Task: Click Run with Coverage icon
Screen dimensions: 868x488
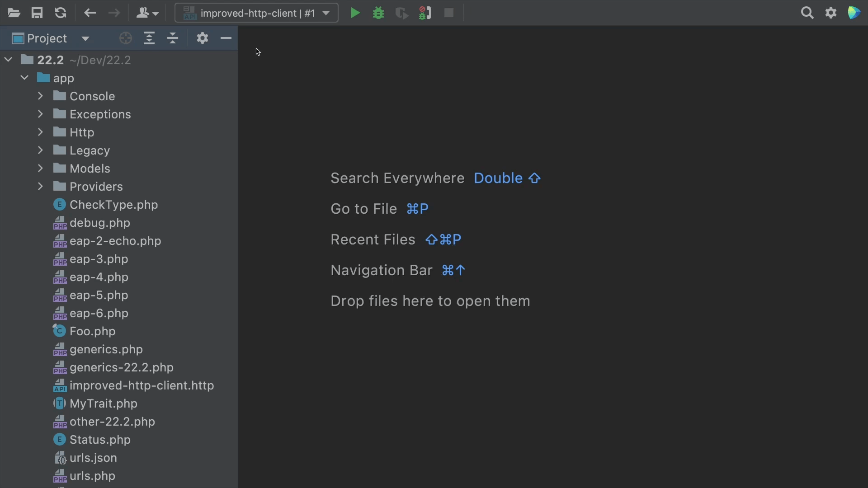Action: click(x=401, y=13)
